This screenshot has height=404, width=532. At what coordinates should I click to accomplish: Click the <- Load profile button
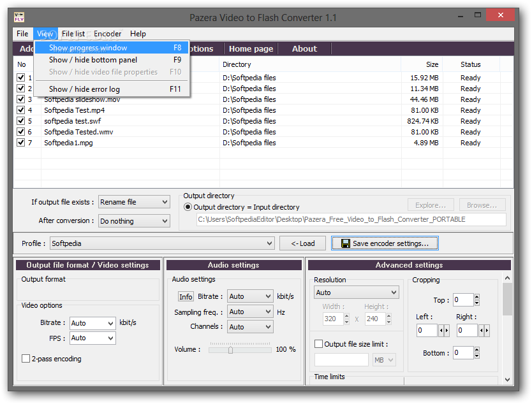[302, 243]
